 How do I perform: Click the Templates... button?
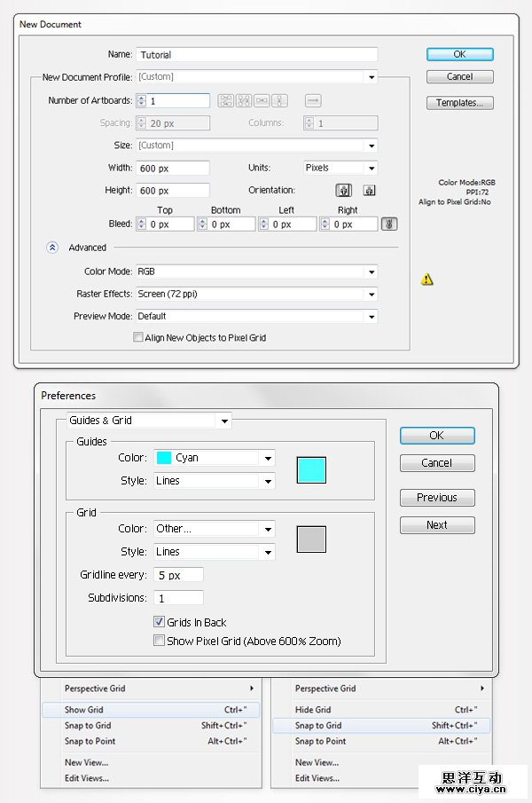[459, 103]
